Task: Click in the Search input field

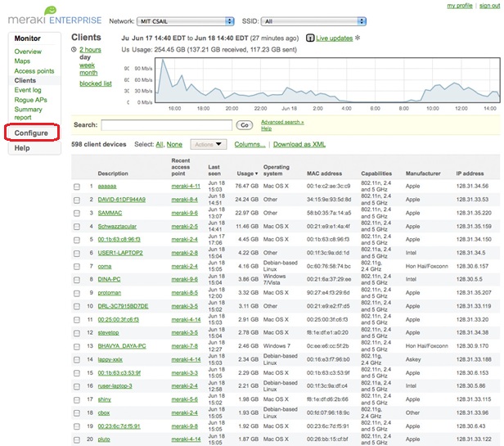Action: pos(167,124)
